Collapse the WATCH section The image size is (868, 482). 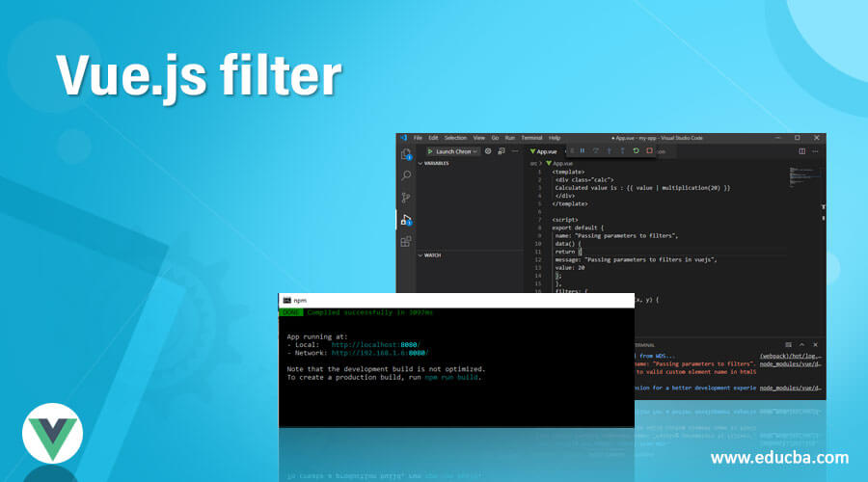tap(430, 255)
